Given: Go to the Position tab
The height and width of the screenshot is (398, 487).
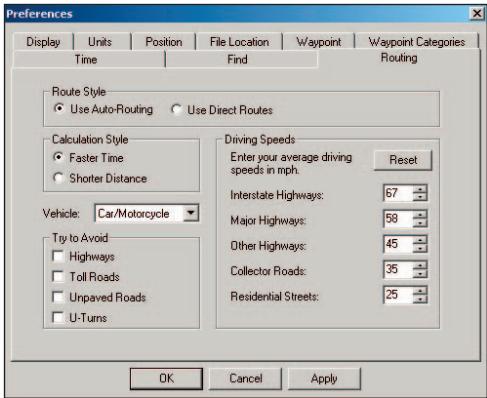Looking at the screenshot, I should click(x=164, y=42).
